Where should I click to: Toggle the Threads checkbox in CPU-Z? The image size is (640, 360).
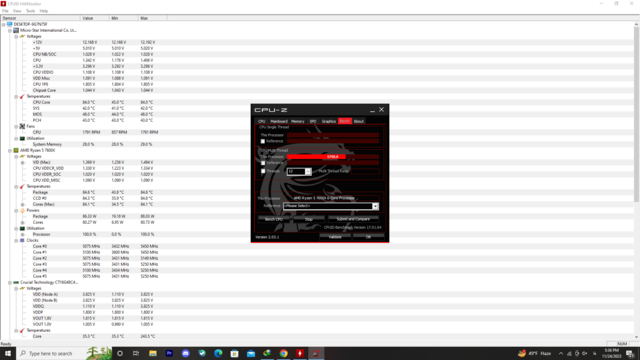click(263, 171)
